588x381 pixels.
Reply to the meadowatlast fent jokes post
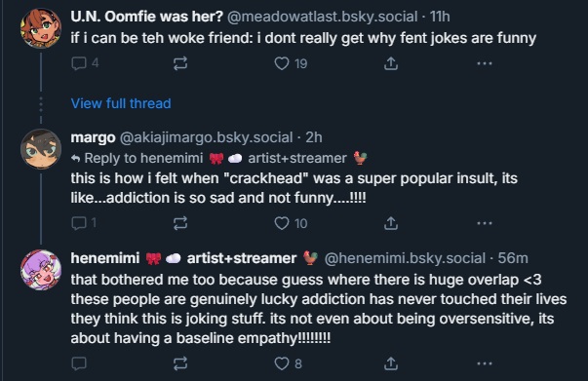pyautogui.click(x=85, y=63)
